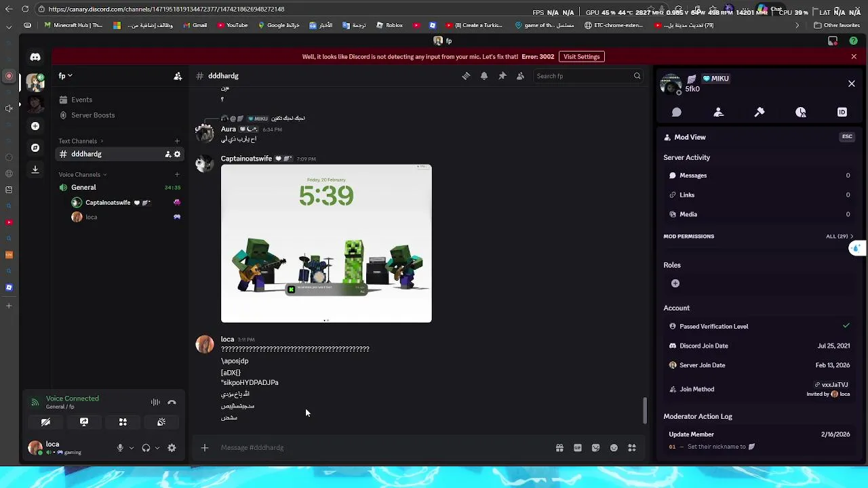Open YouTube bookmark in browser bar

[x=233, y=26]
